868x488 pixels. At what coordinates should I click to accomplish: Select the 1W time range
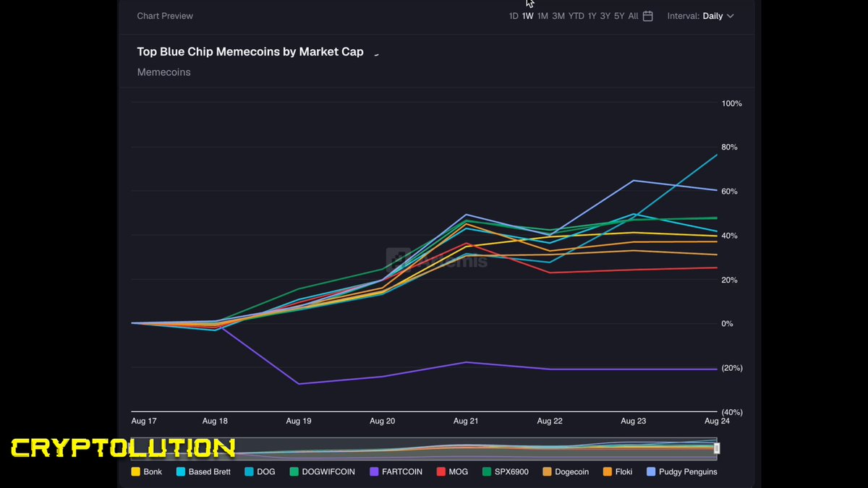tap(528, 16)
